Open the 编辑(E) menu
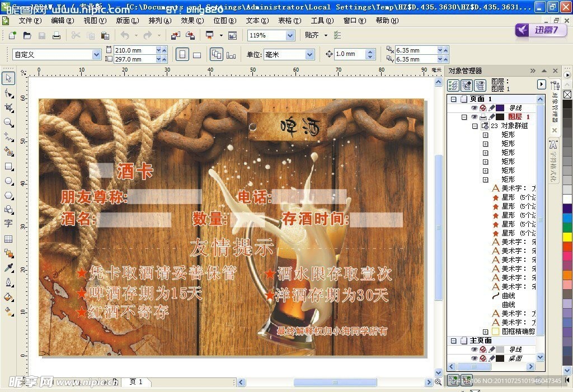The height and width of the screenshot is (392, 573). (63, 21)
